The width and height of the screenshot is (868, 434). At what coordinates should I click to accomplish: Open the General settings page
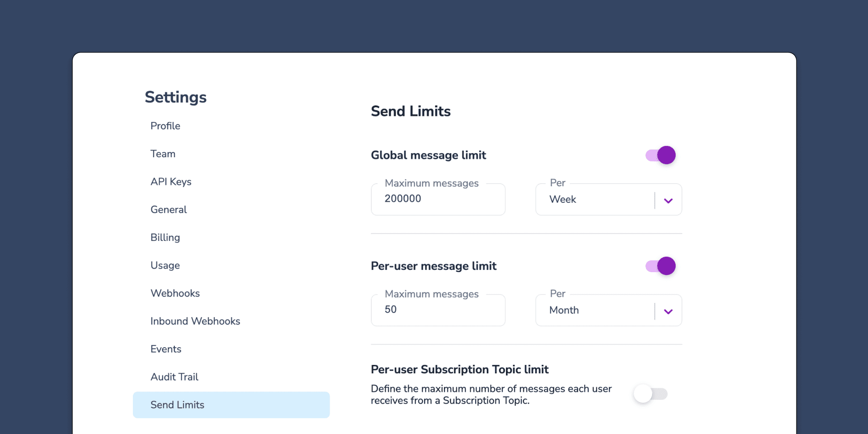pos(168,209)
